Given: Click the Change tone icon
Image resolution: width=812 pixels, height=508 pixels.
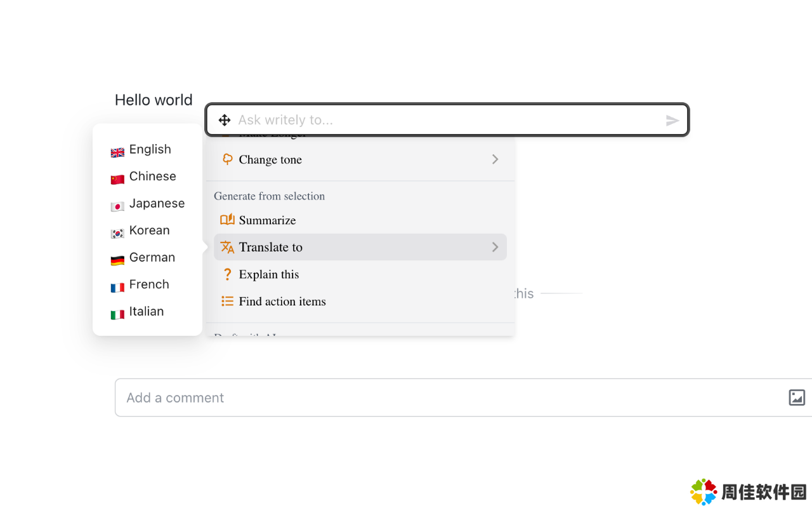Looking at the screenshot, I should coord(227,159).
